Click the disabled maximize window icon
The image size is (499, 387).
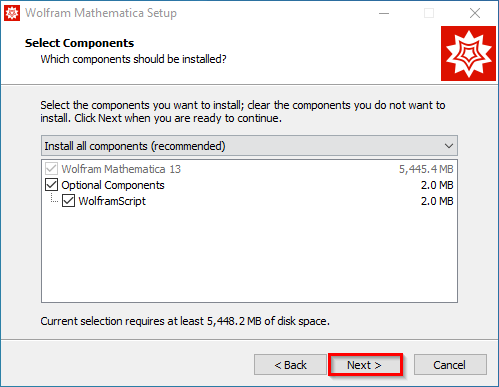coord(429,13)
